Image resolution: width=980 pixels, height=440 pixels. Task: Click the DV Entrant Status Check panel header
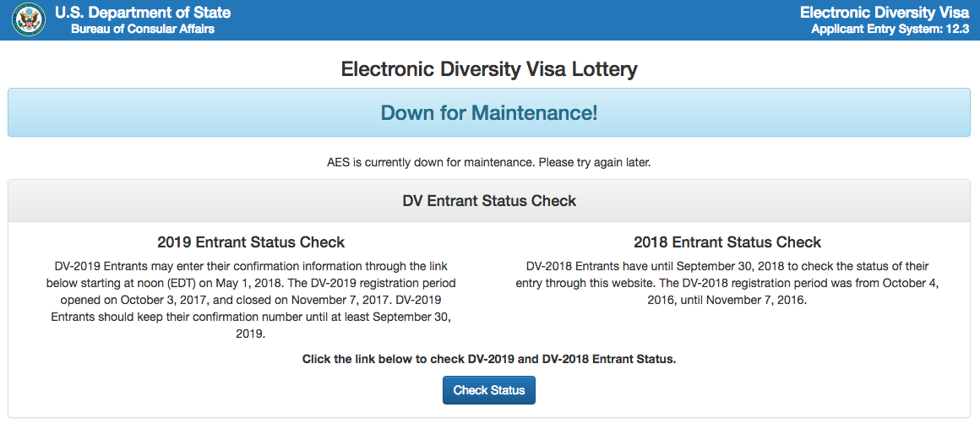tap(489, 201)
